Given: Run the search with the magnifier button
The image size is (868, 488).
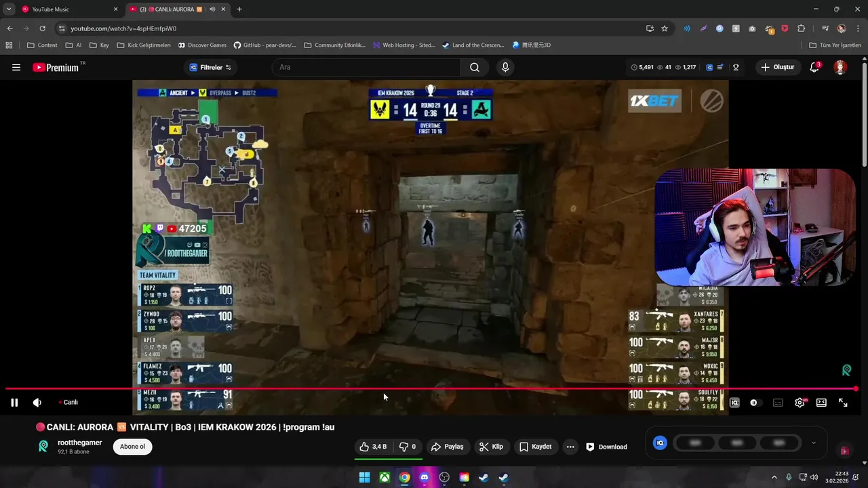Looking at the screenshot, I should point(475,67).
